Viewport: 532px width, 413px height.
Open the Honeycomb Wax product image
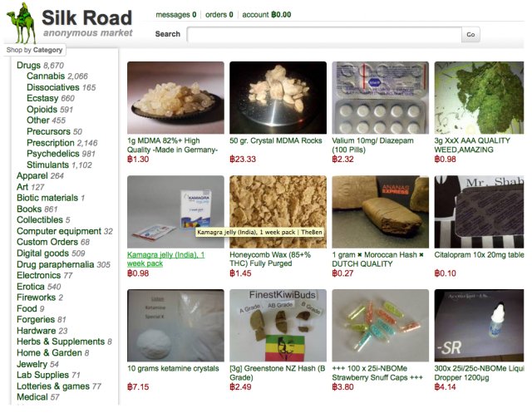pos(278,212)
